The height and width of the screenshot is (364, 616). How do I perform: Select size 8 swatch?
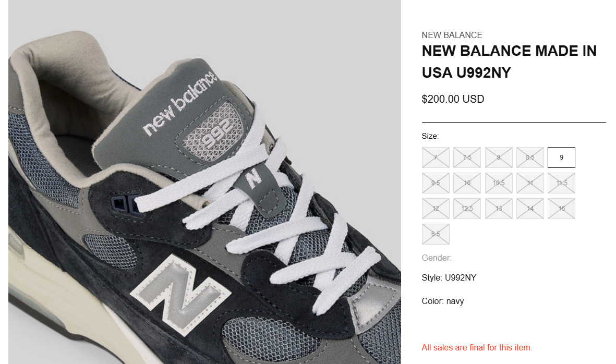tap(499, 157)
